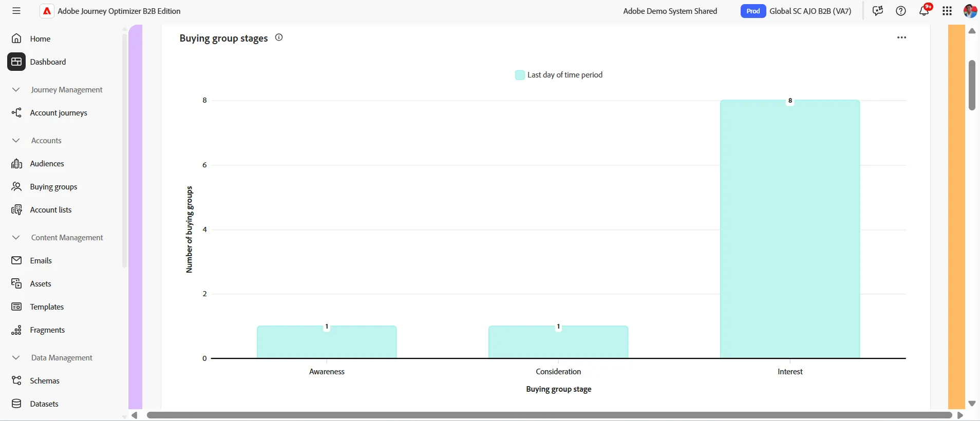This screenshot has width=980, height=421.
Task: Click the Audiences icon
Action: [x=16, y=163]
